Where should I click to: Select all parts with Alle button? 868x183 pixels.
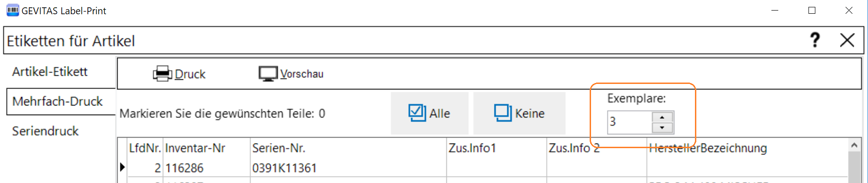tap(429, 113)
